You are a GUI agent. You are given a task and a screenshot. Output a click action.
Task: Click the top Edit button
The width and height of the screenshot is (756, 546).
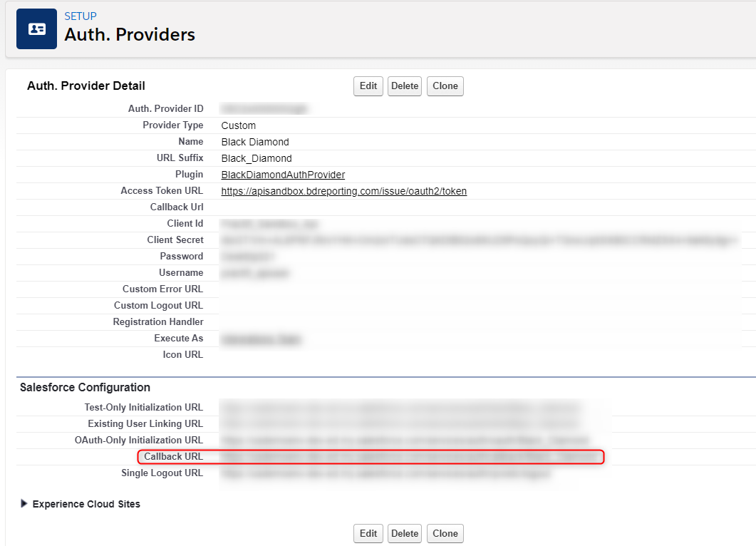(368, 86)
